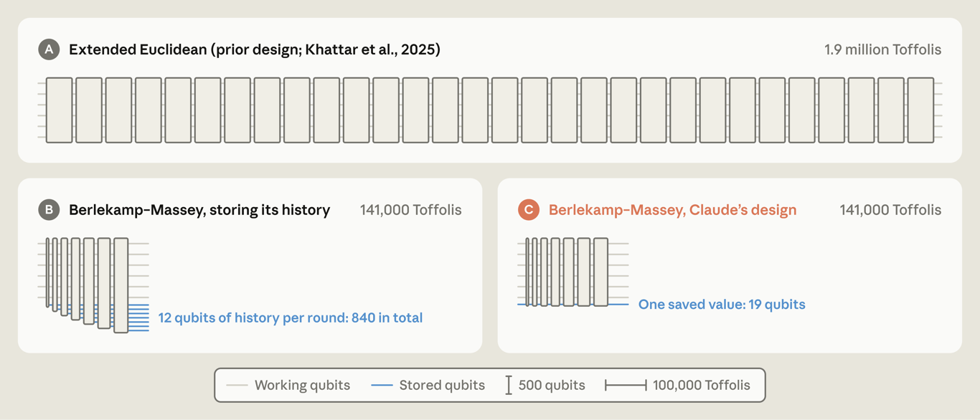Click the widest rightmost block in panel B

pos(121,285)
